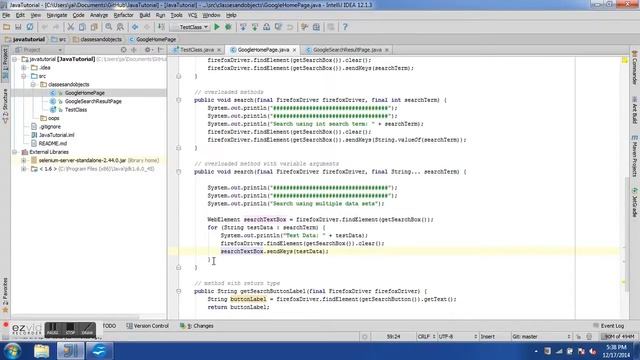Viewport: 640px width, 360px height.
Task: Click the Compare with repository version icon
Action: 267,27
